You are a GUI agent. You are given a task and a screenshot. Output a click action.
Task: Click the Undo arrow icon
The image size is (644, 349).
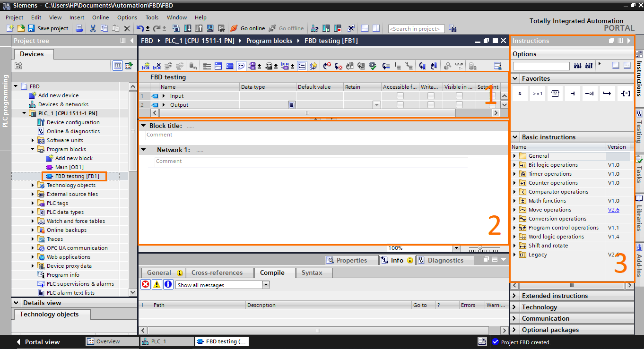[x=140, y=28]
